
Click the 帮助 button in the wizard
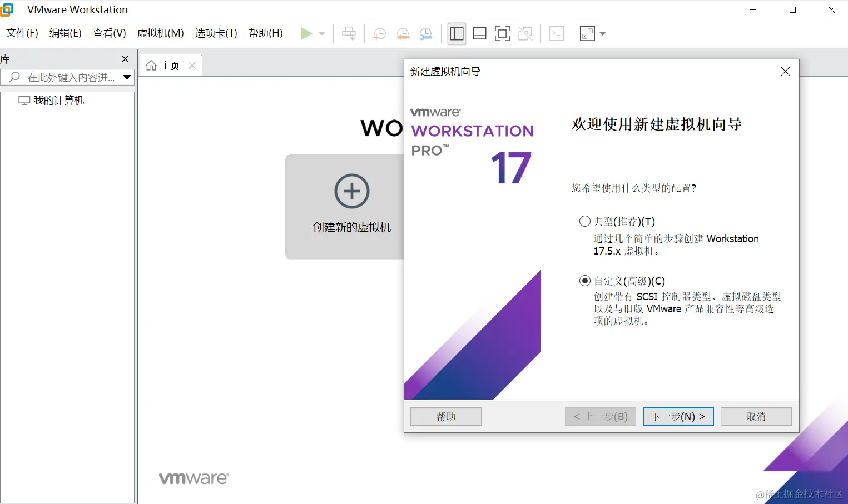[446, 416]
